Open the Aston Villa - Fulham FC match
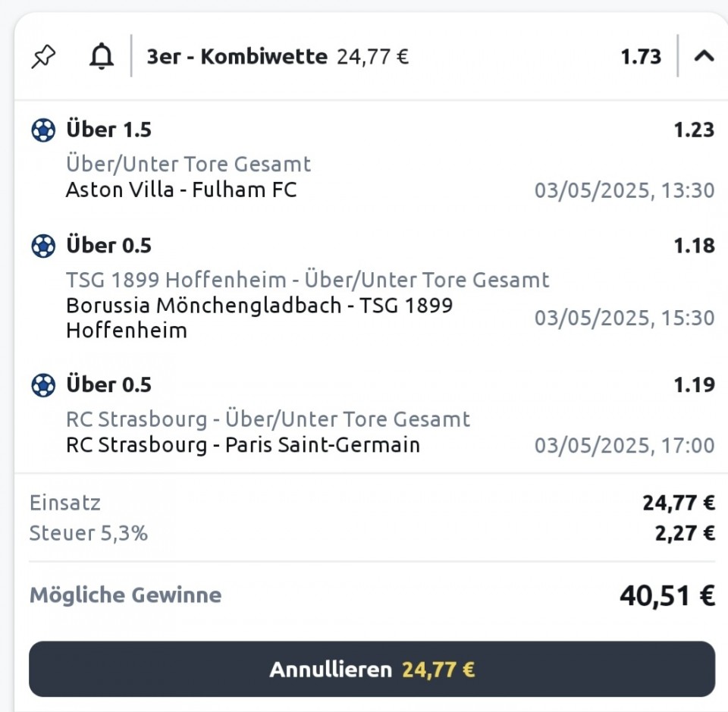Image resolution: width=728 pixels, height=712 pixels. point(181,190)
